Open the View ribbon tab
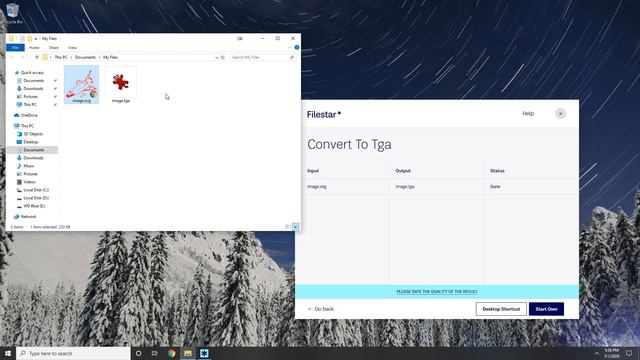The image size is (640, 360). pos(72,48)
